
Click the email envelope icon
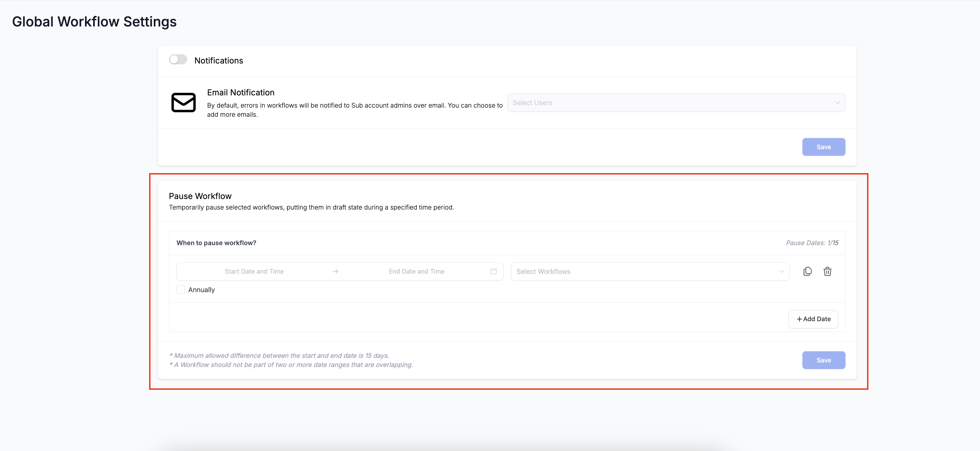pos(183,103)
